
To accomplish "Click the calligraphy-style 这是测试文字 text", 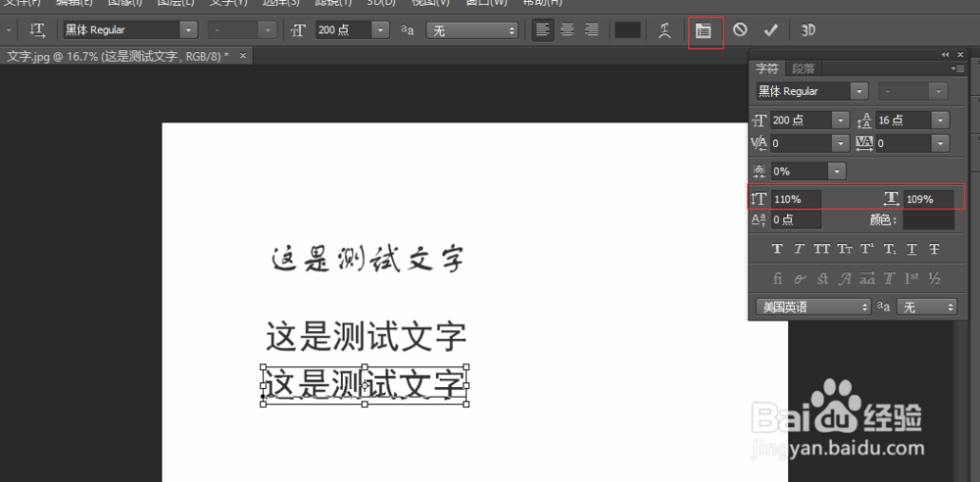I will coord(367,260).
